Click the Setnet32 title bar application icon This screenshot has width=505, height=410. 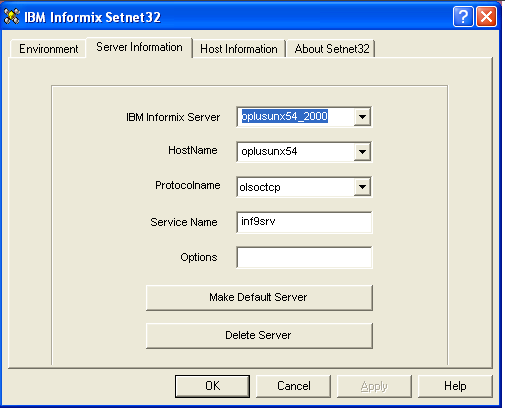pos(12,16)
